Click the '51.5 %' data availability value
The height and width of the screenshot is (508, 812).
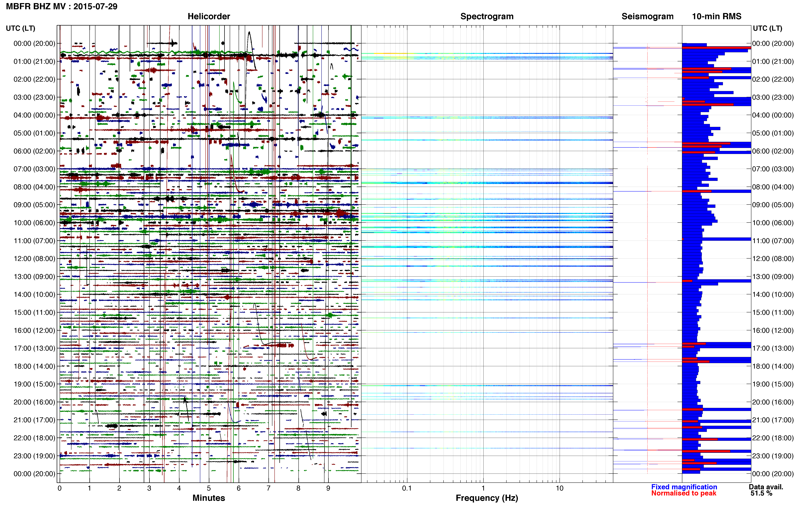761,493
